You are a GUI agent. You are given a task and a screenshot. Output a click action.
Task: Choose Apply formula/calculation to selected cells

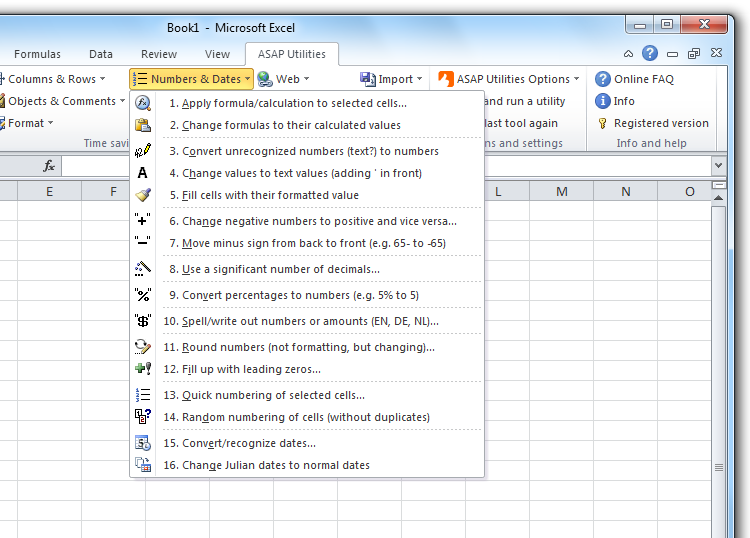click(x=307, y=103)
